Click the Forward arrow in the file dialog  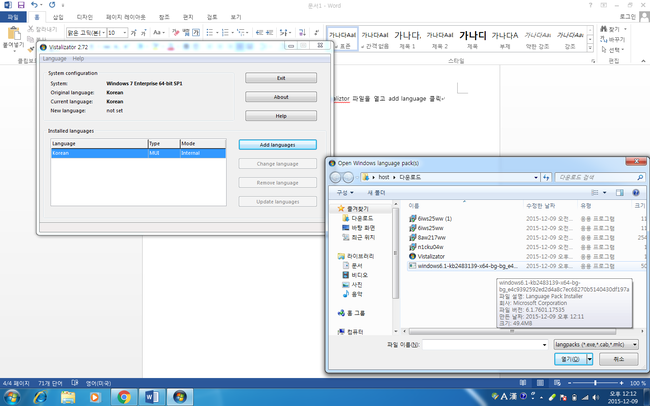[x=348, y=177]
